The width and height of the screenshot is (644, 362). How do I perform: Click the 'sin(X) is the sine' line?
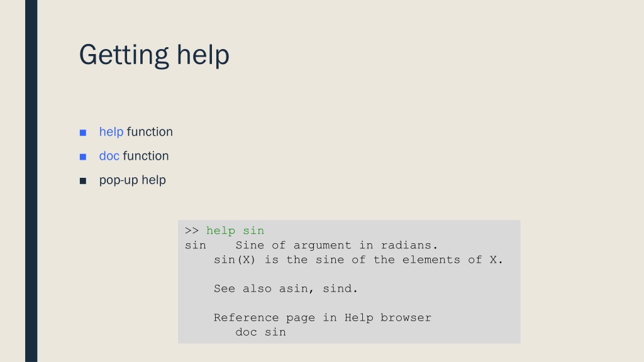click(x=358, y=260)
